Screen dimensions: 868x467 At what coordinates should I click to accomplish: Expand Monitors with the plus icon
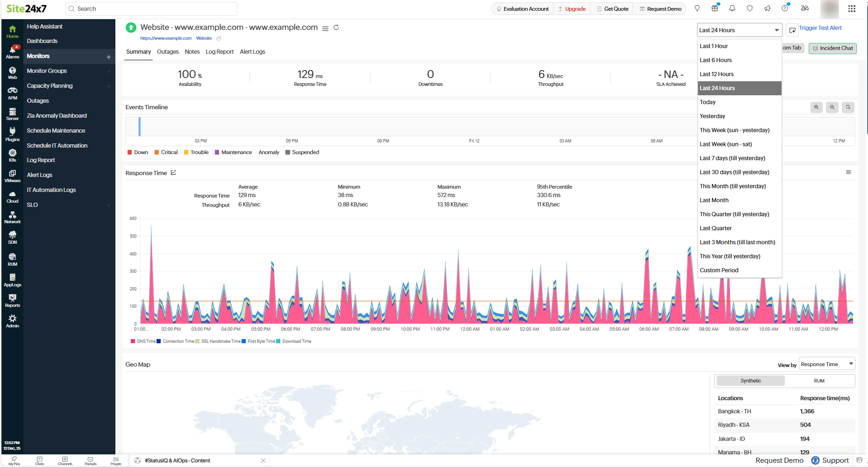[108, 57]
